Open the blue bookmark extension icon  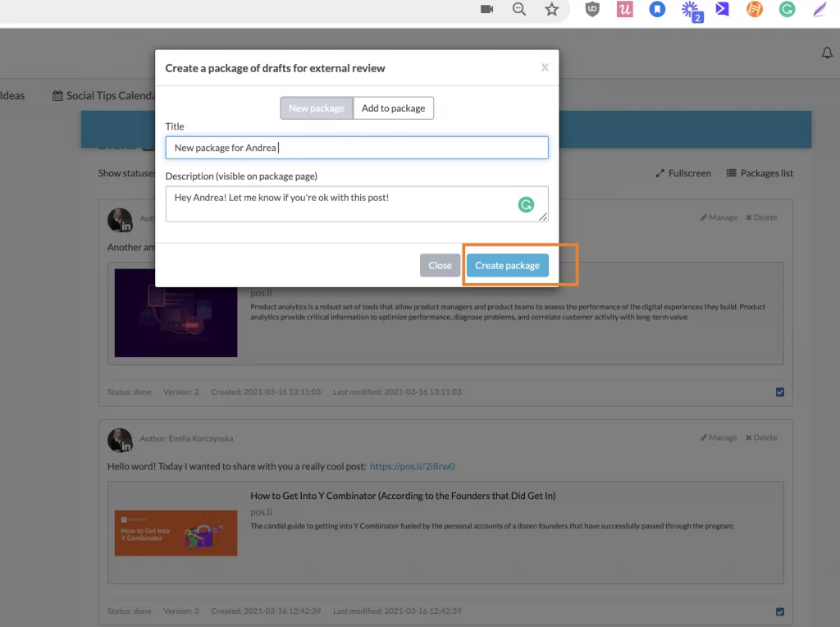point(657,9)
